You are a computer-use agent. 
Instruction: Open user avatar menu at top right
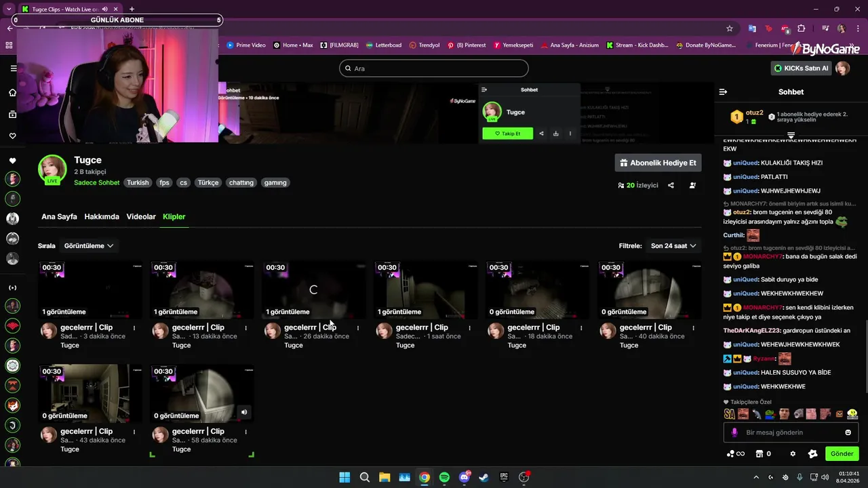coord(843,68)
